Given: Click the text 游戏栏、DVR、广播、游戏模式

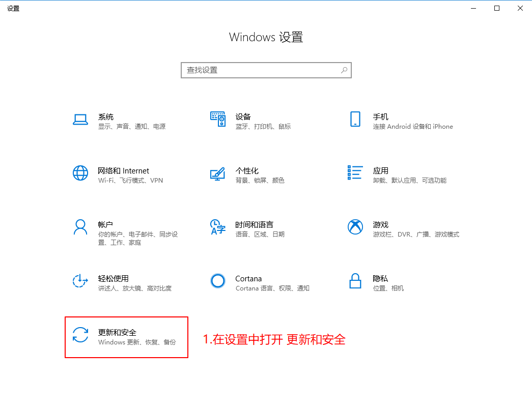Looking at the screenshot, I should click(416, 235).
